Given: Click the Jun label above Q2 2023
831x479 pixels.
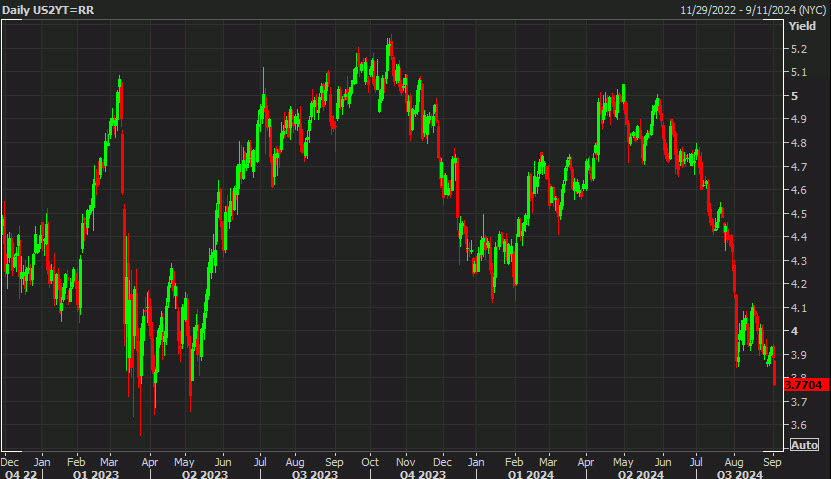Looking at the screenshot, I should [x=223, y=462].
